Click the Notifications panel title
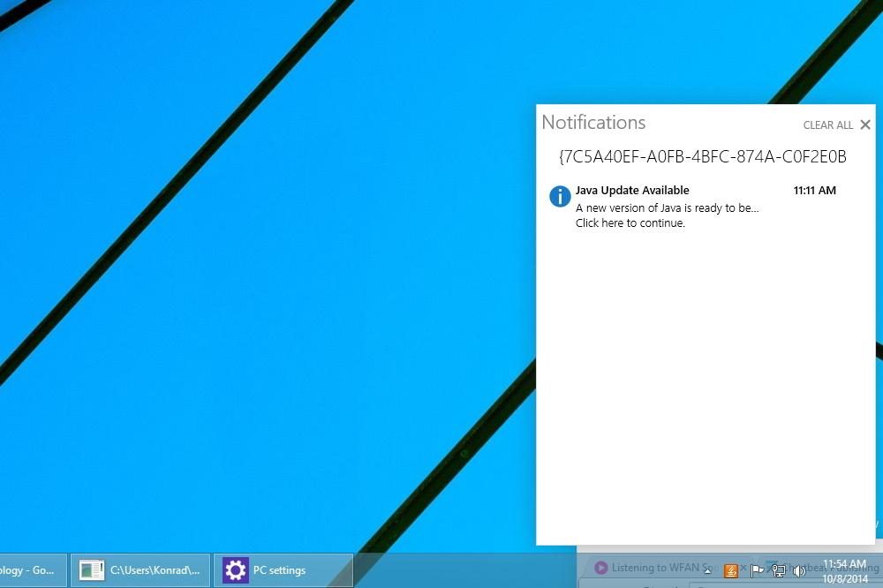This screenshot has width=883, height=588. 593,122
